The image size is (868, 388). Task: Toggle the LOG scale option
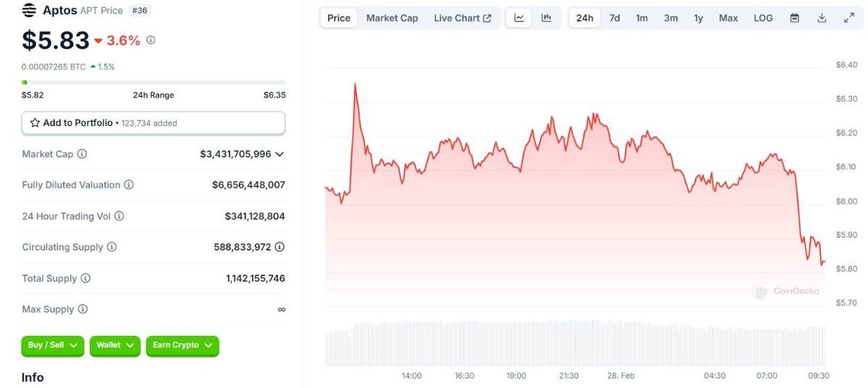click(x=763, y=18)
